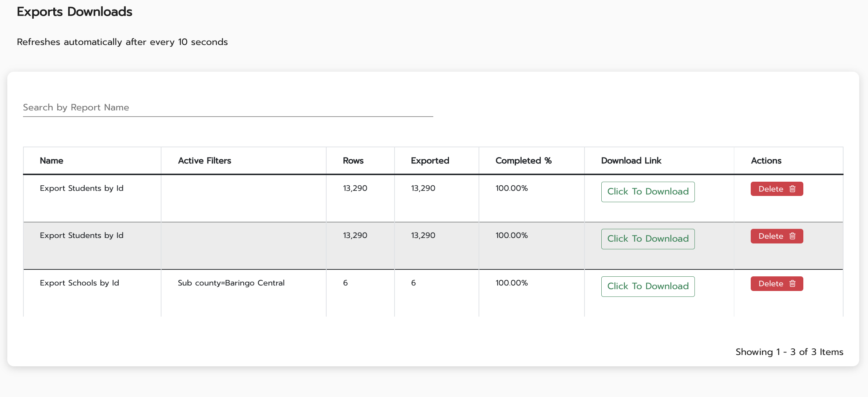Screen dimensions: 868x397
Task: Click the Completed % column header
Action: coord(523,161)
